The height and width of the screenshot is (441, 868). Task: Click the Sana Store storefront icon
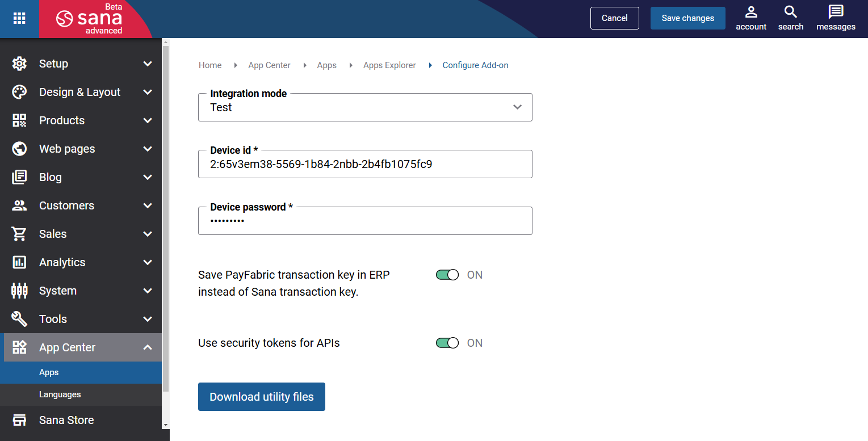[19, 420]
